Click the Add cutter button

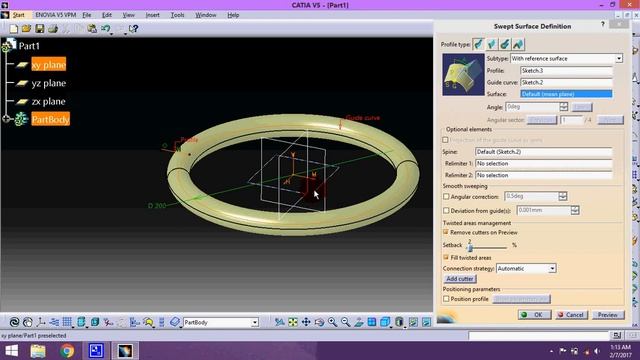click(460, 279)
